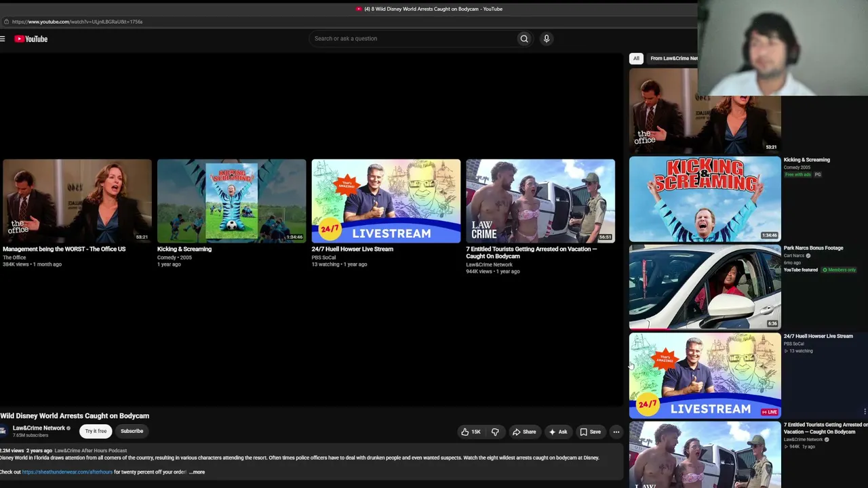Open the YouTube guide hamburger menu

tap(3, 39)
